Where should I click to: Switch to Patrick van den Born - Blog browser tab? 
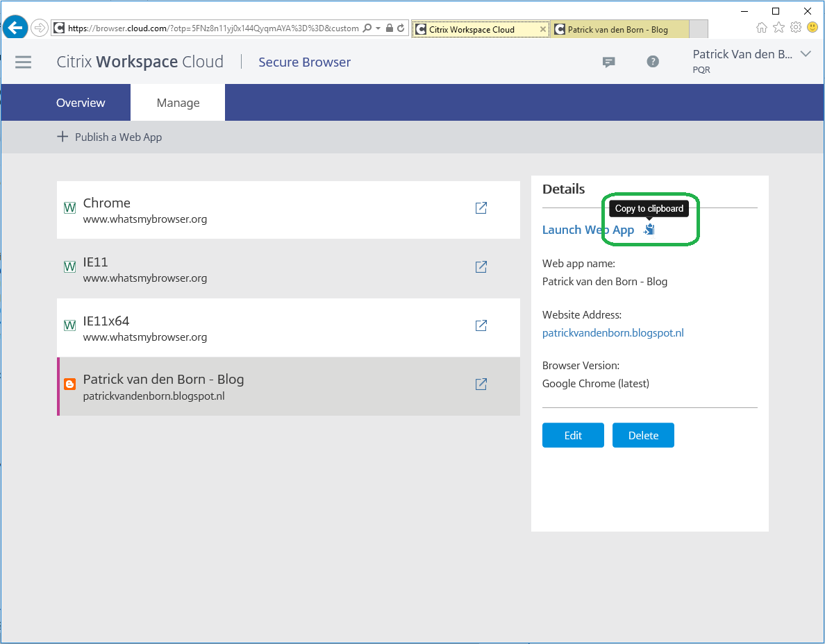coord(619,29)
